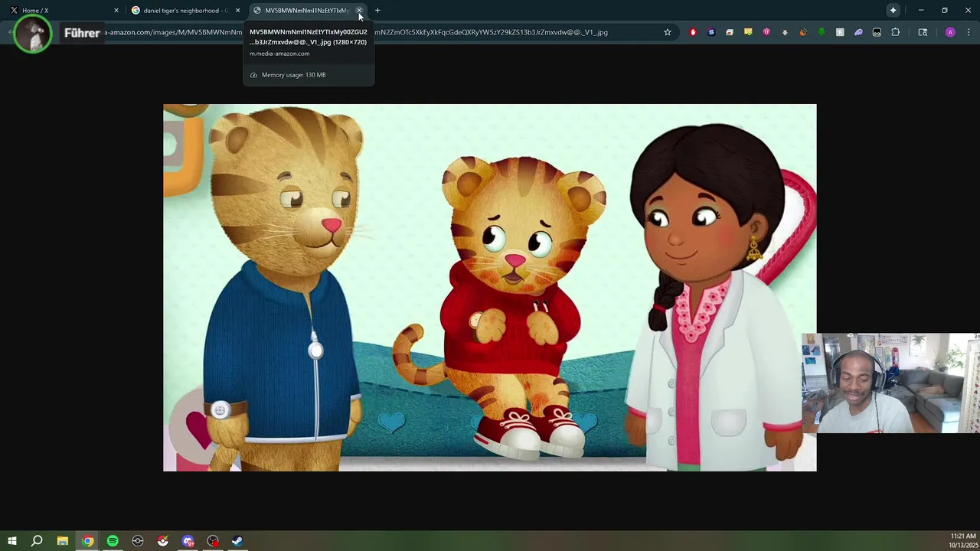
Task: Open a new browser tab
Action: click(x=377, y=11)
